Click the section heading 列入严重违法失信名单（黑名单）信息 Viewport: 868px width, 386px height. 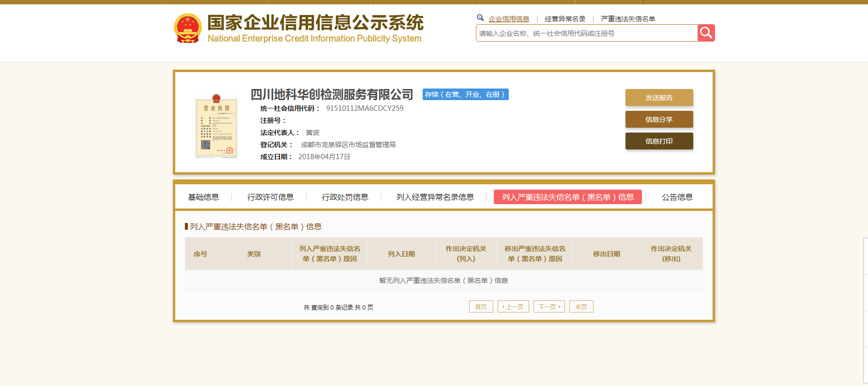256,226
